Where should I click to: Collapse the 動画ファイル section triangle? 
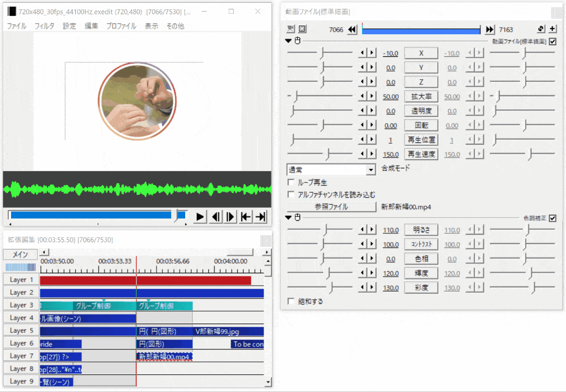pos(289,41)
